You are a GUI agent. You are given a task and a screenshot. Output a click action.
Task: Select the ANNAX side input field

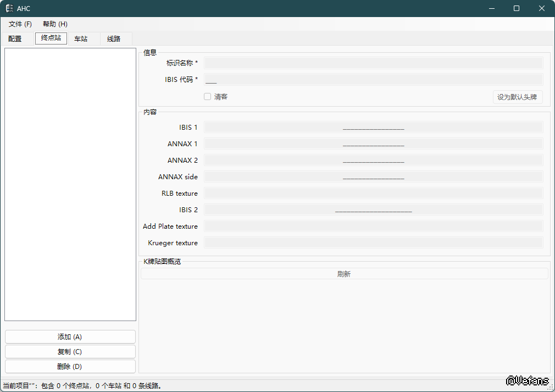click(x=373, y=177)
